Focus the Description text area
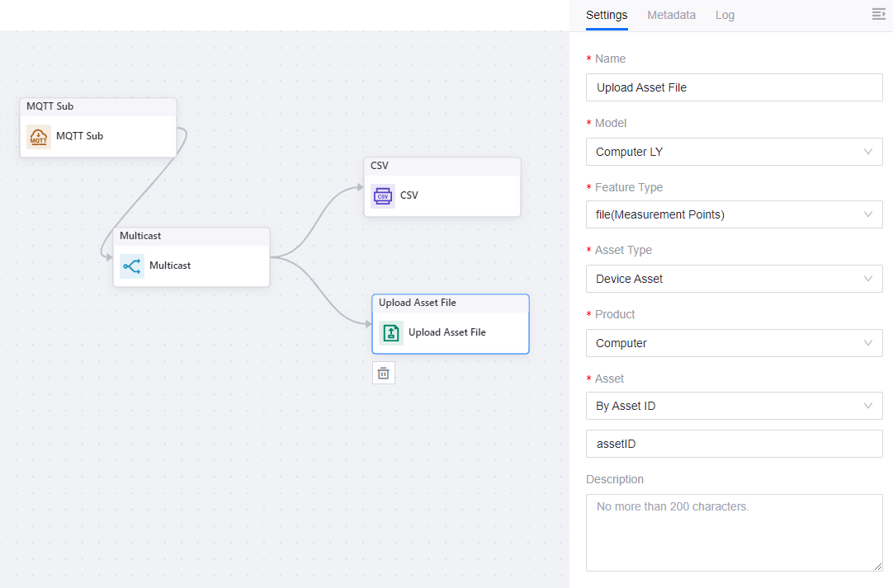893x588 pixels. (x=734, y=532)
